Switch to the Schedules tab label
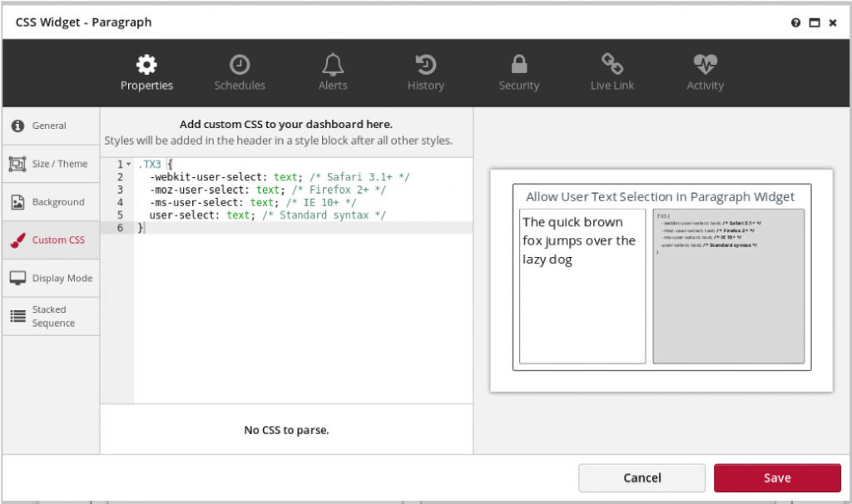Image resolution: width=852 pixels, height=504 pixels. tap(240, 86)
